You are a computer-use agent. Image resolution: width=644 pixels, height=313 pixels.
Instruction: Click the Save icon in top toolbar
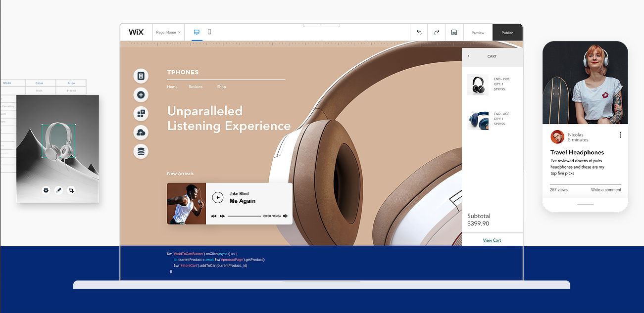coord(454,33)
